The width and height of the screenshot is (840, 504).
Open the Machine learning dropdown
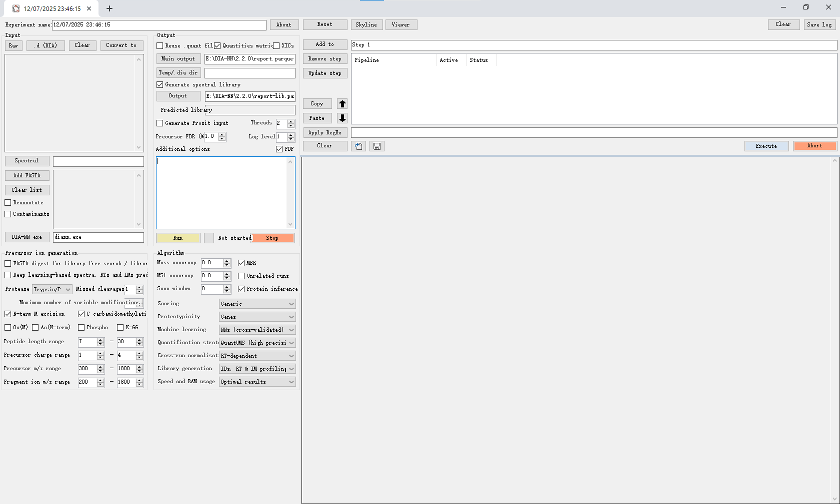tap(257, 330)
